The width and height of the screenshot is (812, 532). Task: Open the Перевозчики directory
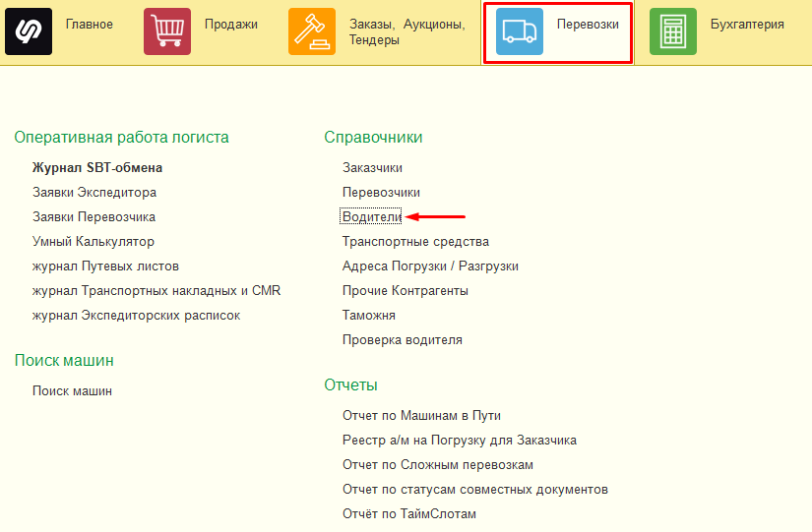[x=381, y=193]
